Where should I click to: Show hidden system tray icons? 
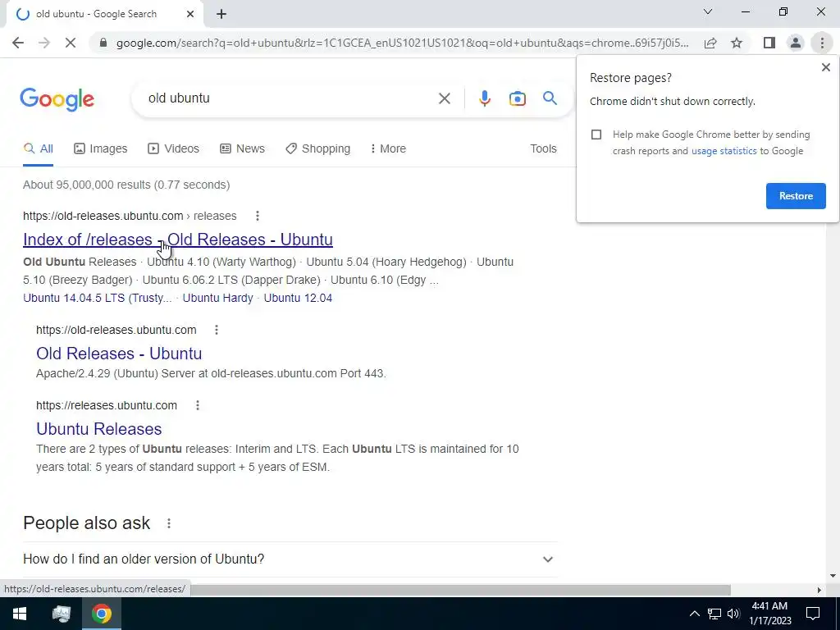pos(694,614)
